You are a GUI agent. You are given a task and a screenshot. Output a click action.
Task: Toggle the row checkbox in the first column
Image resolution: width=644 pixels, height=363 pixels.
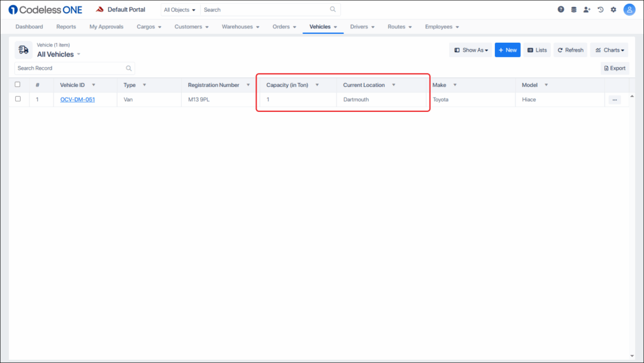click(x=18, y=99)
